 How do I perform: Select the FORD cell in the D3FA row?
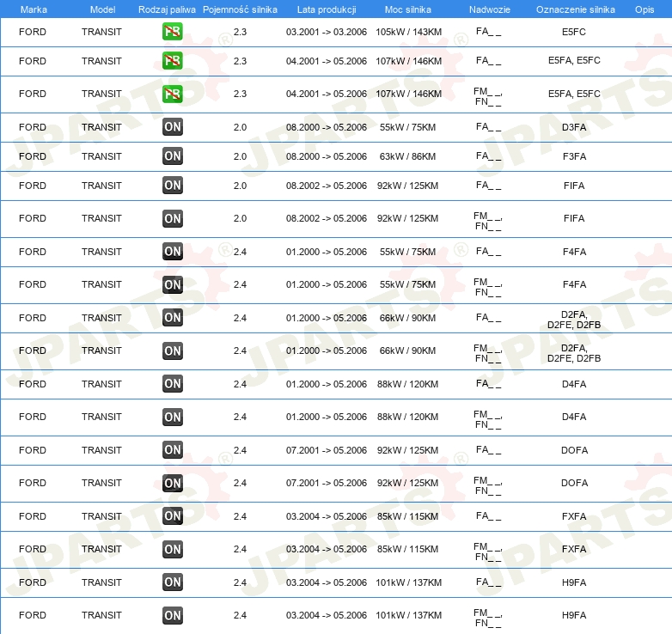(x=33, y=127)
